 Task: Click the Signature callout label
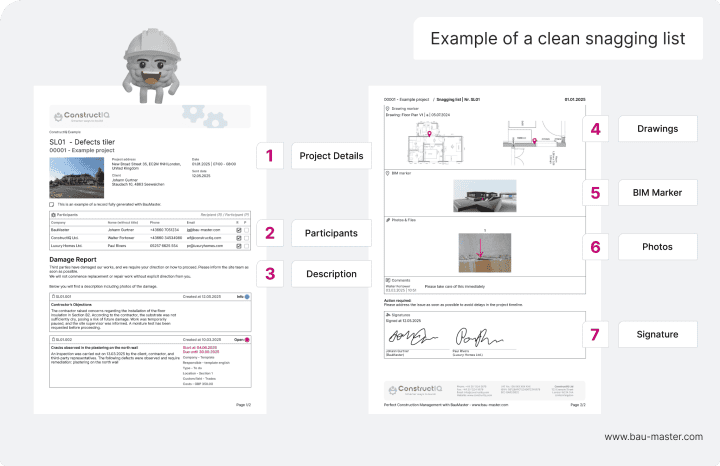(655, 334)
